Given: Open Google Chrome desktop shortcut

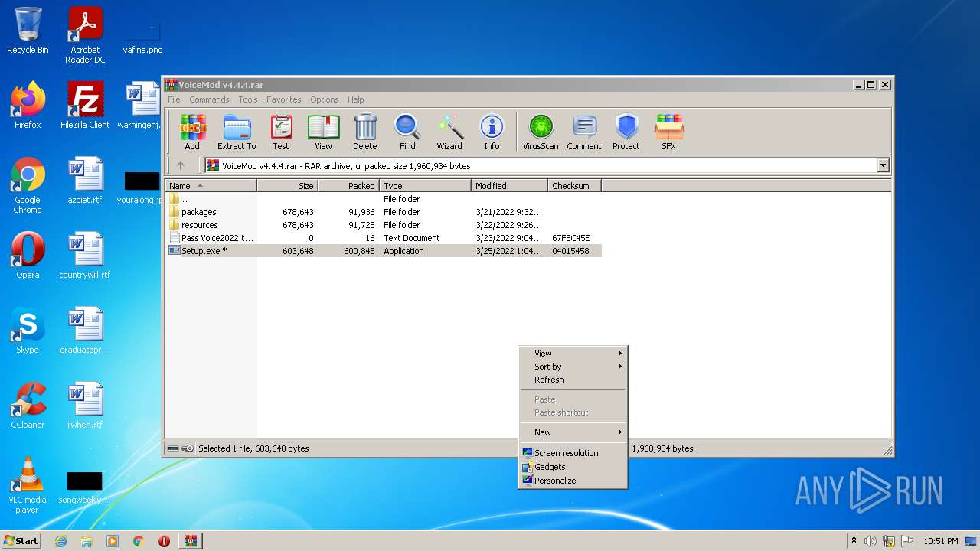Looking at the screenshot, I should click(x=28, y=185).
